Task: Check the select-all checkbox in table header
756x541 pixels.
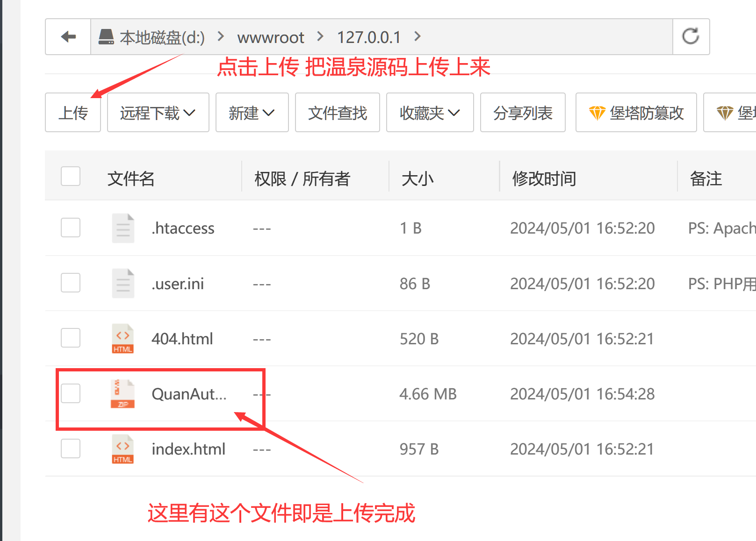Action: (70, 176)
